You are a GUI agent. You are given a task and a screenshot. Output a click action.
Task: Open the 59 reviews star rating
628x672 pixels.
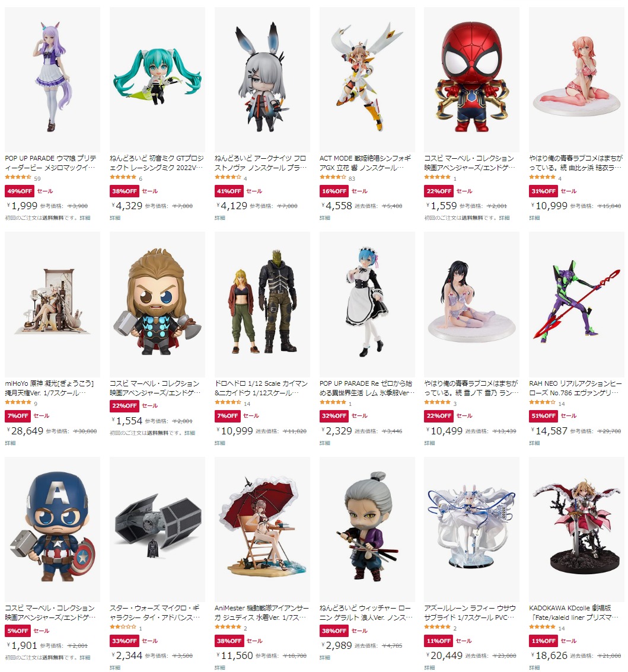tap(23, 178)
